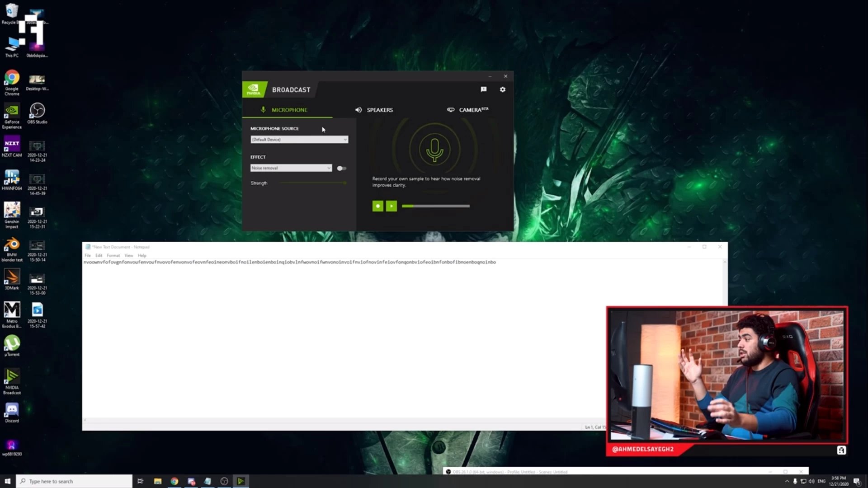Select the This PC desktop icon

[12, 47]
